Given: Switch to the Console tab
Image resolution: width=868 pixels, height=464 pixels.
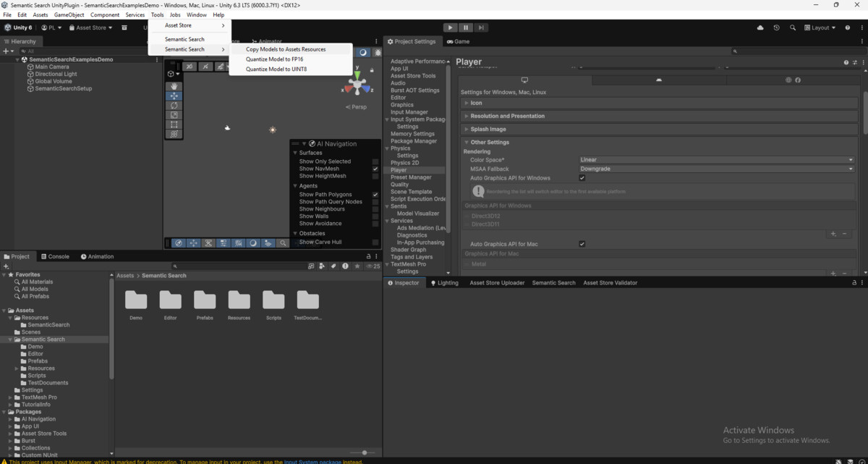Looking at the screenshot, I should tap(55, 256).
